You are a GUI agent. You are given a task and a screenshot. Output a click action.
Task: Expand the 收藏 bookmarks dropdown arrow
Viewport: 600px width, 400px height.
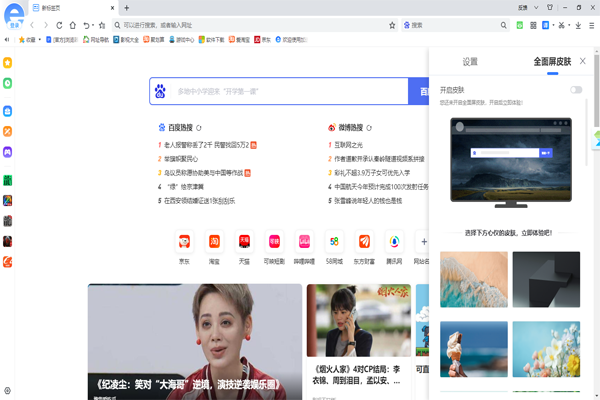tap(40, 39)
